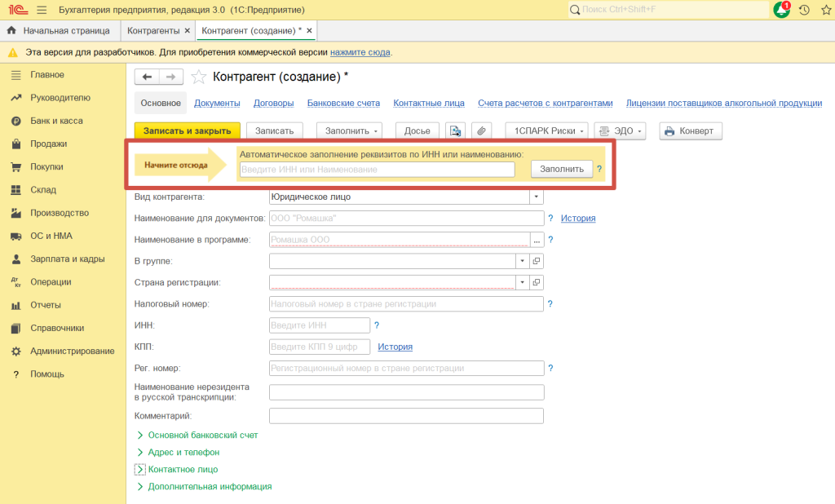Switch to Банковские счета tab
Image resolution: width=835 pixels, height=504 pixels.
coord(343,103)
